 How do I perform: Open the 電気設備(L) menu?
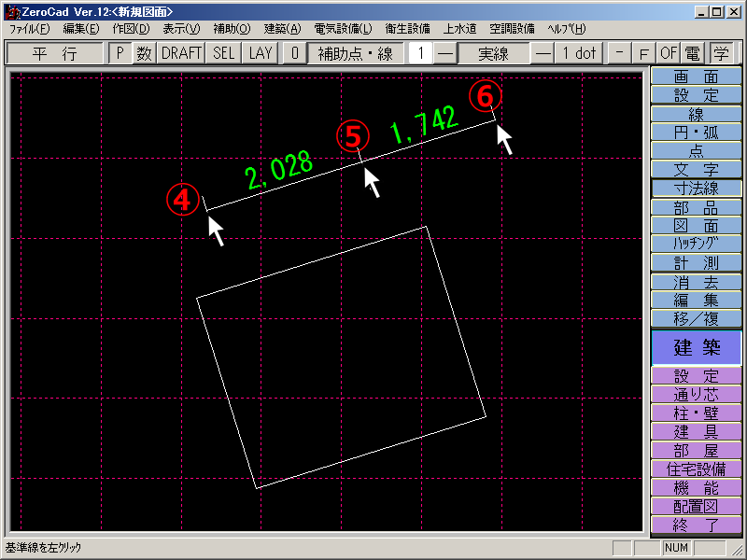[x=343, y=29]
